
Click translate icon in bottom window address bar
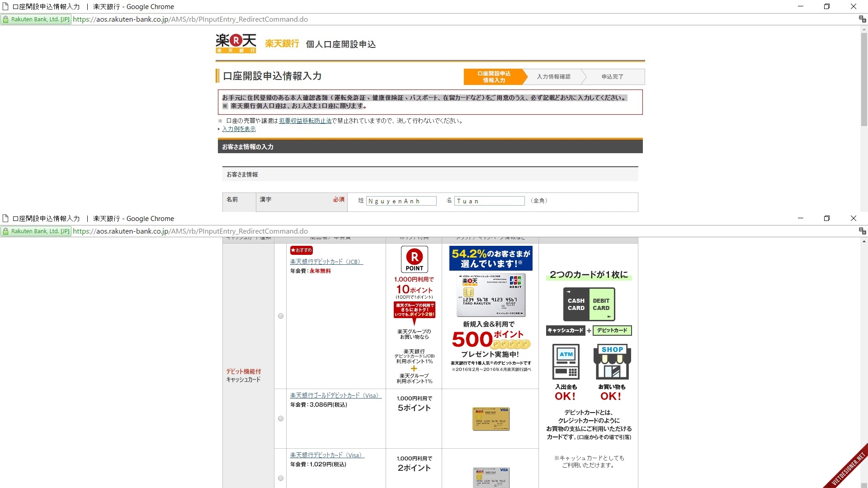pyautogui.click(x=862, y=231)
